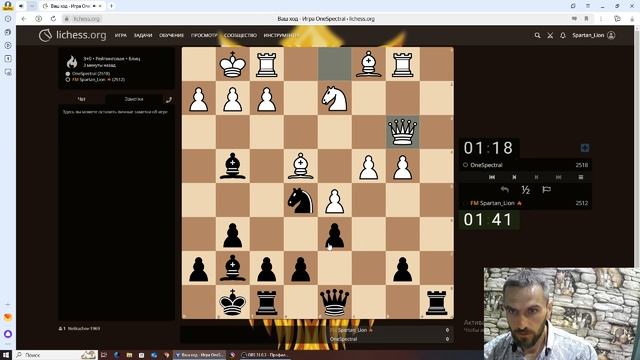Open a new browser tab
640x360 pixels.
[x=111, y=6]
